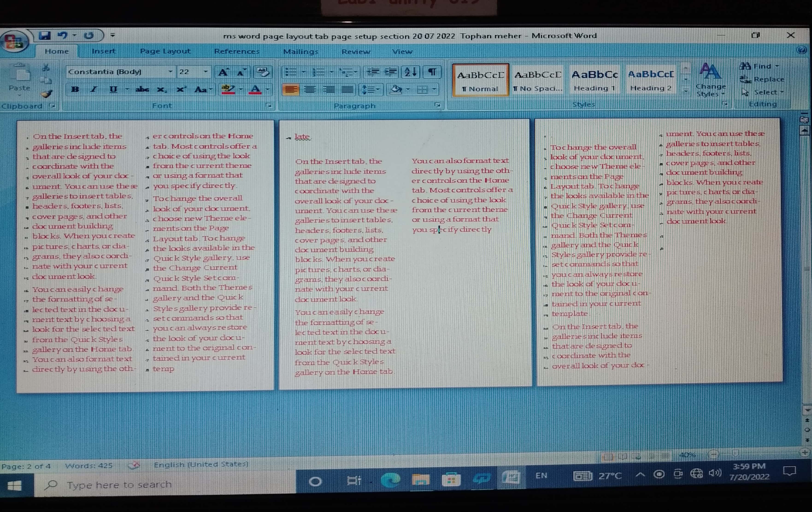This screenshot has height=512, width=812.
Task: Apply strikethrough with the abc icon
Action: (x=142, y=89)
